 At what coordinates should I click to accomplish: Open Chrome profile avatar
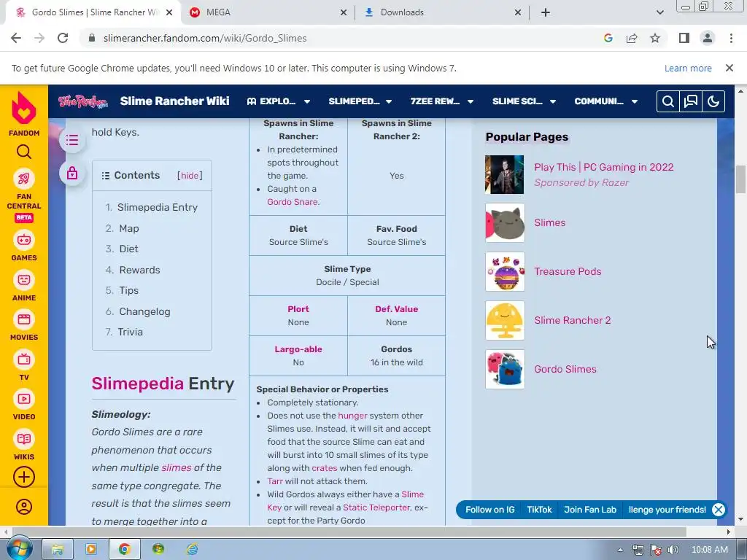tap(708, 38)
